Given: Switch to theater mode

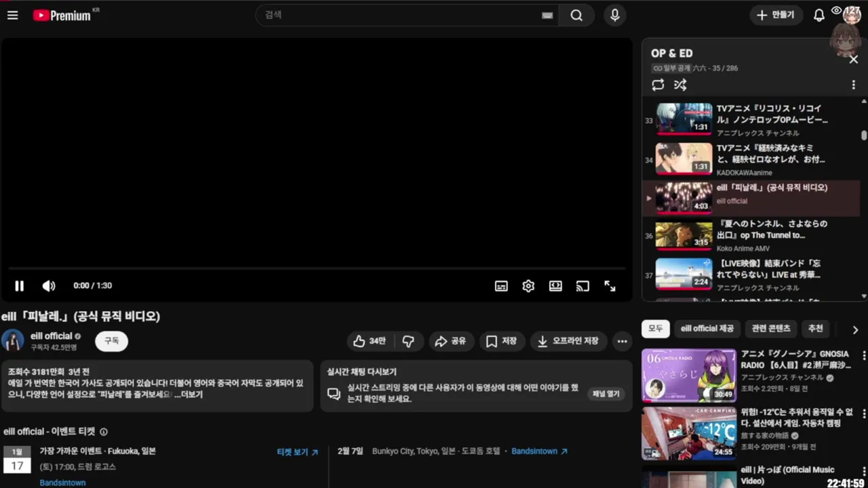Looking at the screenshot, I should point(555,286).
